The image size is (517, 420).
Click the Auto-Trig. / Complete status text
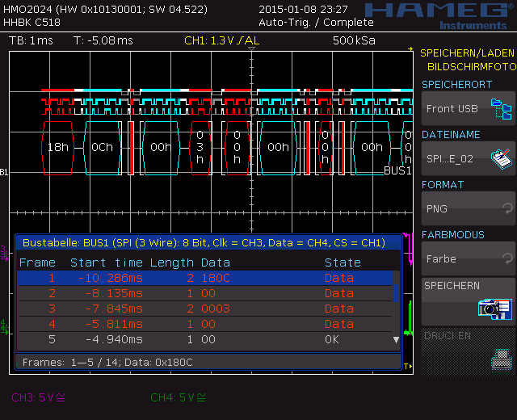(316, 23)
